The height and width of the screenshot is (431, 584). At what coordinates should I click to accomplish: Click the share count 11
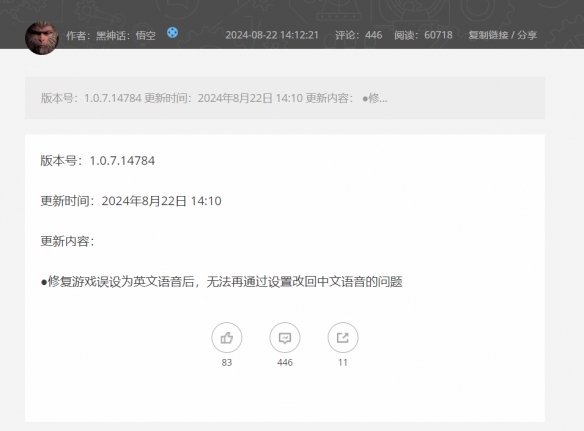(x=343, y=362)
